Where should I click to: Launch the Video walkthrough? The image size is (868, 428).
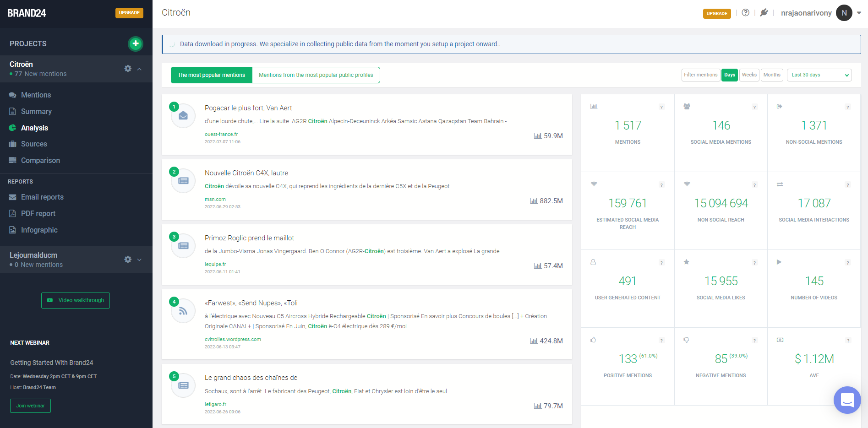76,300
